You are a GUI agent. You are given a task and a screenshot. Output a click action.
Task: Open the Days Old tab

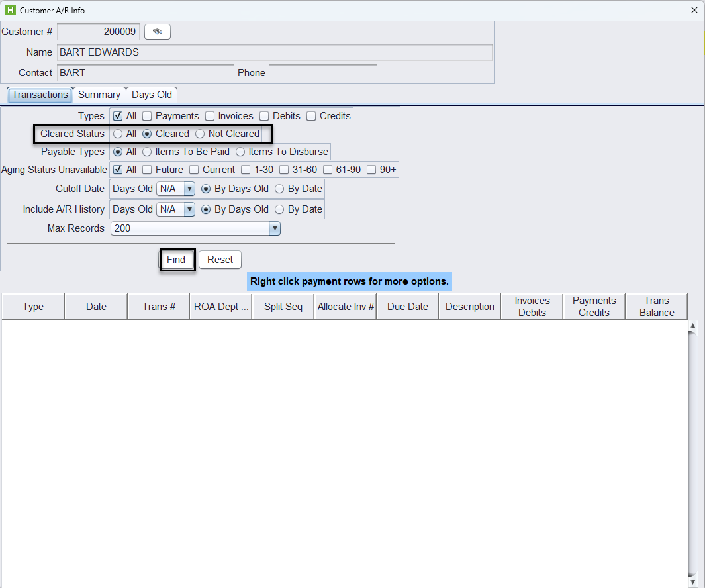pyautogui.click(x=152, y=95)
